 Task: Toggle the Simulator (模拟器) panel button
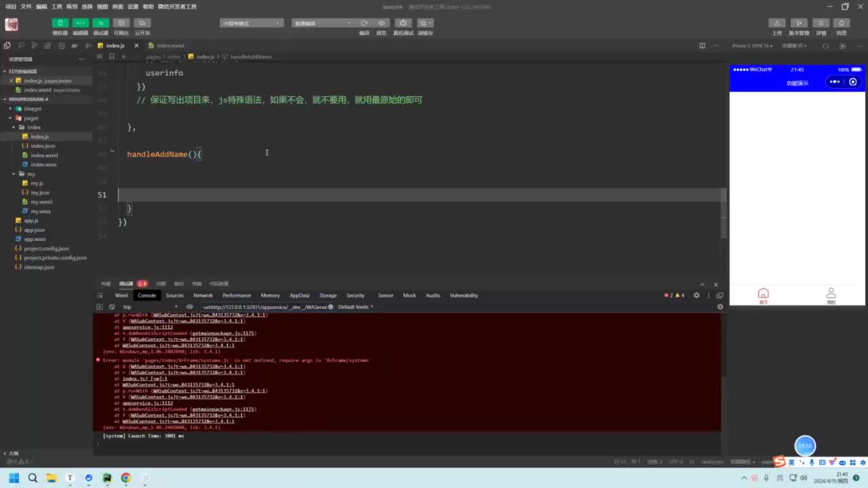pyautogui.click(x=60, y=23)
